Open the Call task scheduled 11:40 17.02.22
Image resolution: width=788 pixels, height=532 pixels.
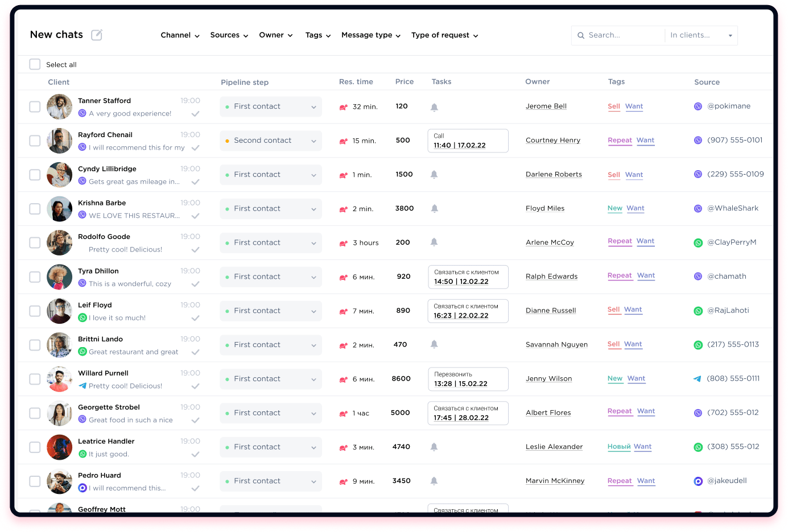pyautogui.click(x=468, y=141)
